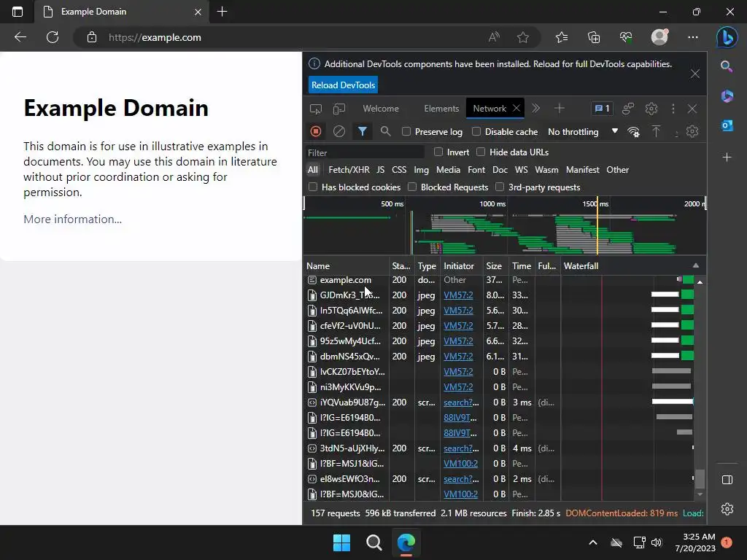This screenshot has height=560, width=747.
Task: Show hidden system tray icons
Action: click(593, 542)
